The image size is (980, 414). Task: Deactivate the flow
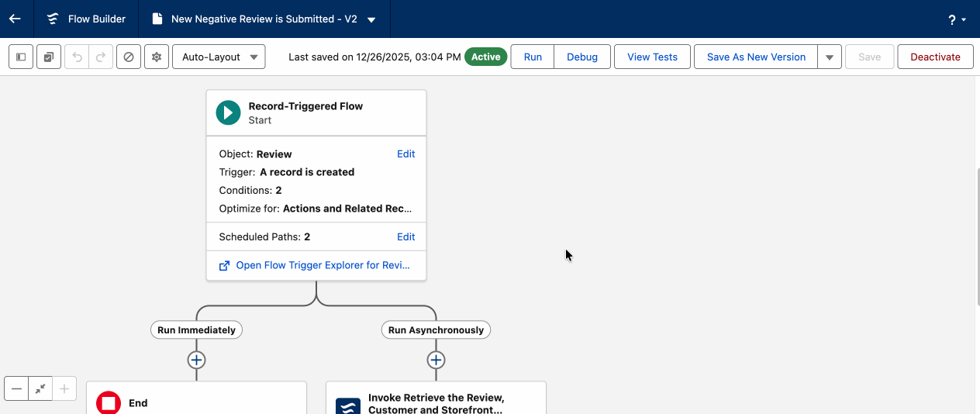(935, 57)
